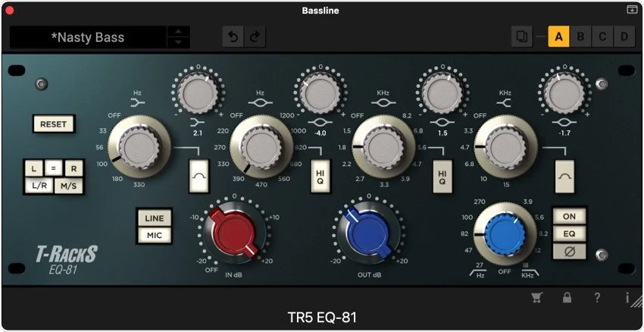
Task: Switch to preset slot D
Action: pos(624,37)
